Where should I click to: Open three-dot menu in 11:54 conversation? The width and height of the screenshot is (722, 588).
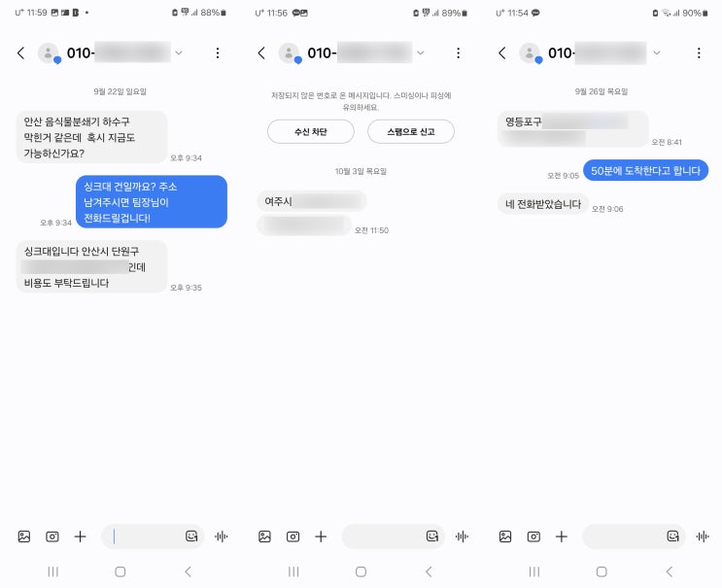coord(699,52)
